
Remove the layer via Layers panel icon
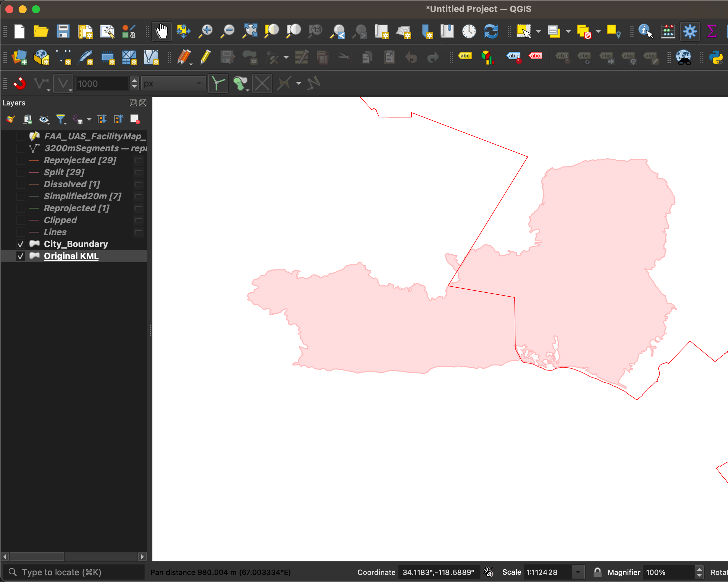click(135, 119)
